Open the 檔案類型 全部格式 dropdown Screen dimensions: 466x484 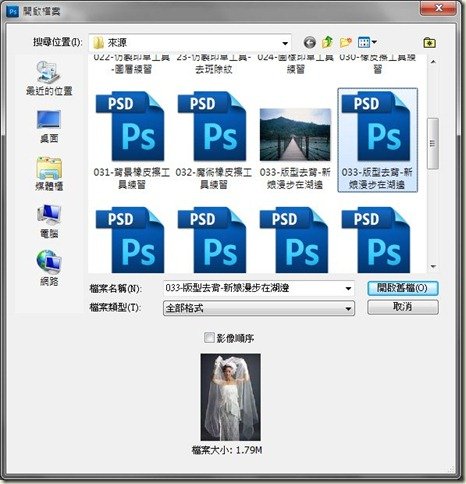point(259,308)
